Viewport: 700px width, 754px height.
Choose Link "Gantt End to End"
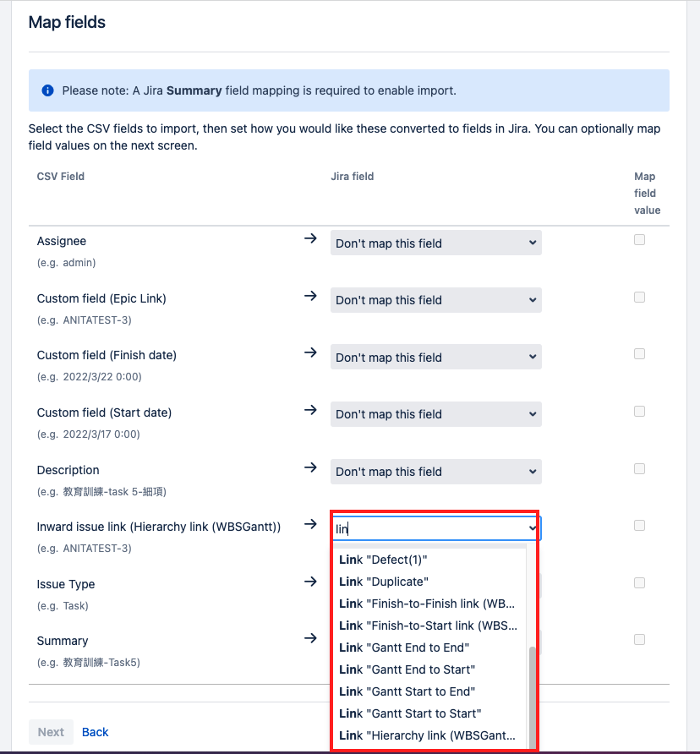coord(430,647)
